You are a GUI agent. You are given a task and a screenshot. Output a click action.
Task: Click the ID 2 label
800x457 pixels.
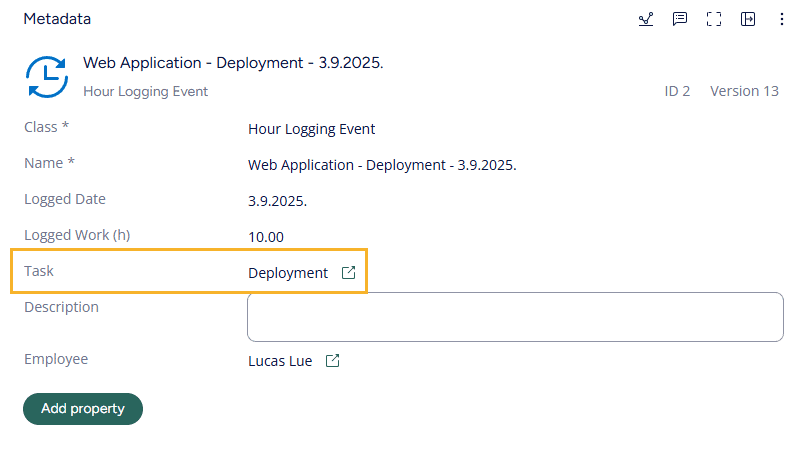tap(677, 91)
